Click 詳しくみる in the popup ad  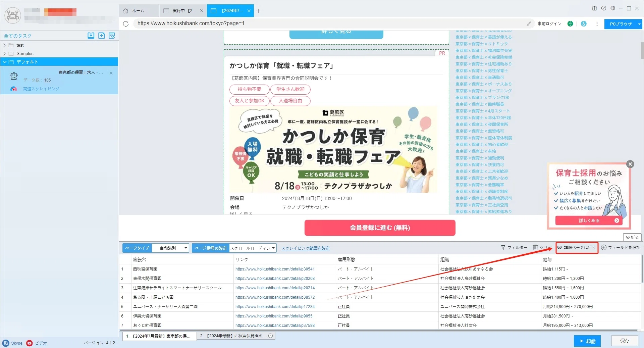click(589, 220)
